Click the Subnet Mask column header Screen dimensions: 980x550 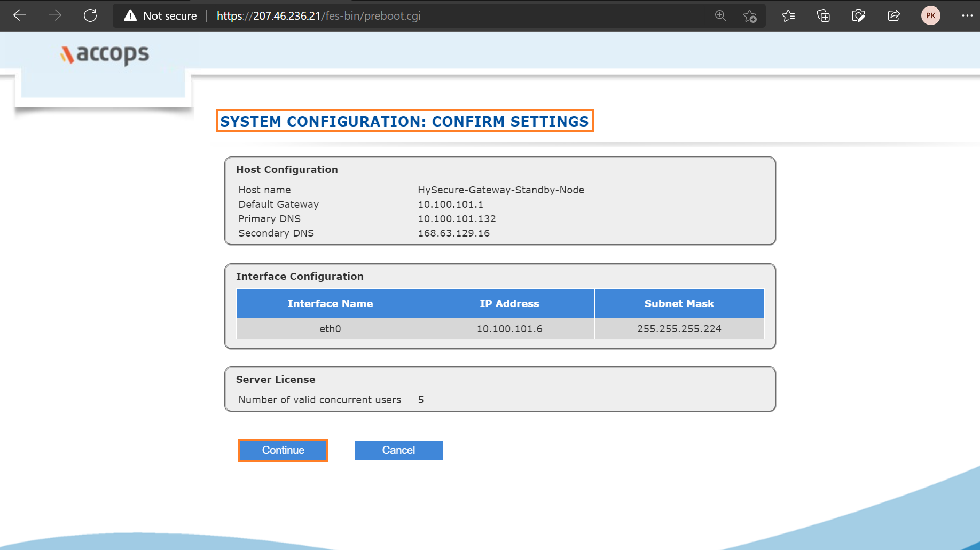679,303
